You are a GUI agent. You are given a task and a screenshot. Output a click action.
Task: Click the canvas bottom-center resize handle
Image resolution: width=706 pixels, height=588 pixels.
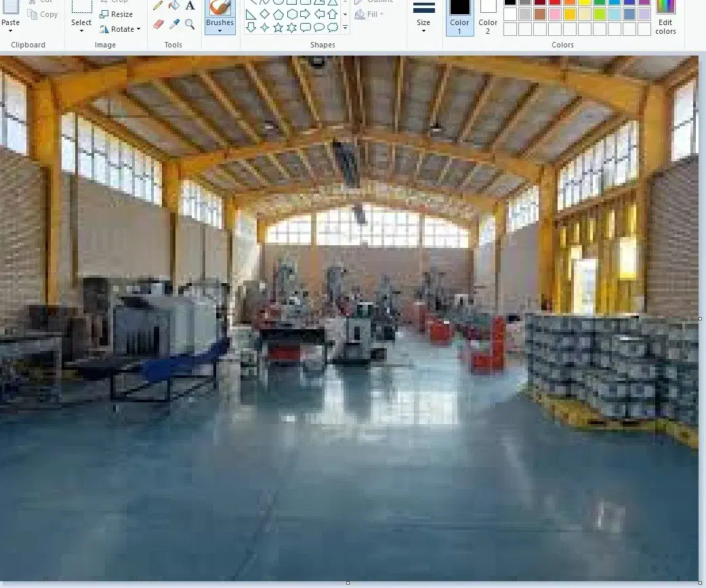coord(348,583)
